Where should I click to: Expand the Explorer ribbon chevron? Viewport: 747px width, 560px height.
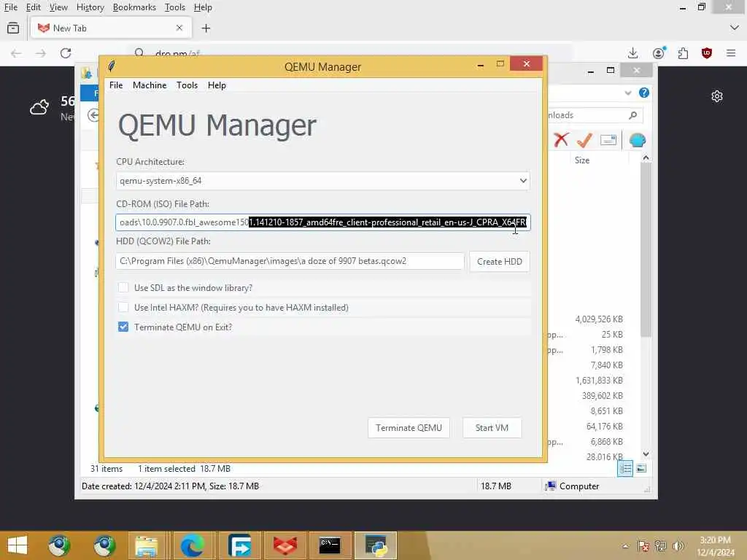[628, 93]
